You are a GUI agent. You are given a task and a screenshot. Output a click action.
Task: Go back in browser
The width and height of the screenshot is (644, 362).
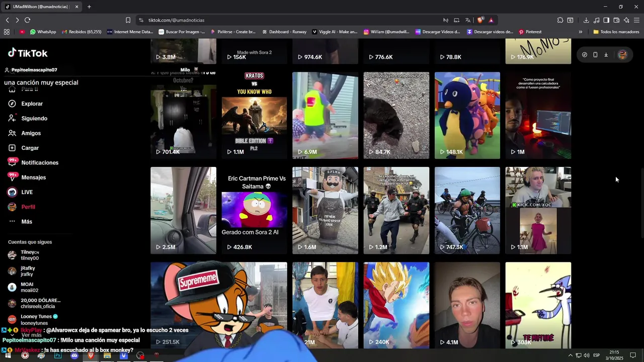tap(7, 20)
